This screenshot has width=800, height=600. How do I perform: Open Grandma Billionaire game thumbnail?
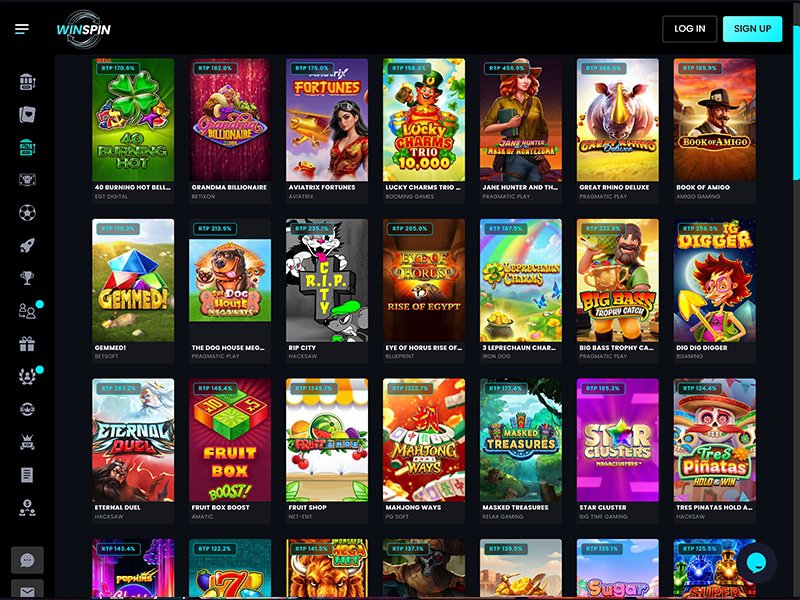coord(230,120)
